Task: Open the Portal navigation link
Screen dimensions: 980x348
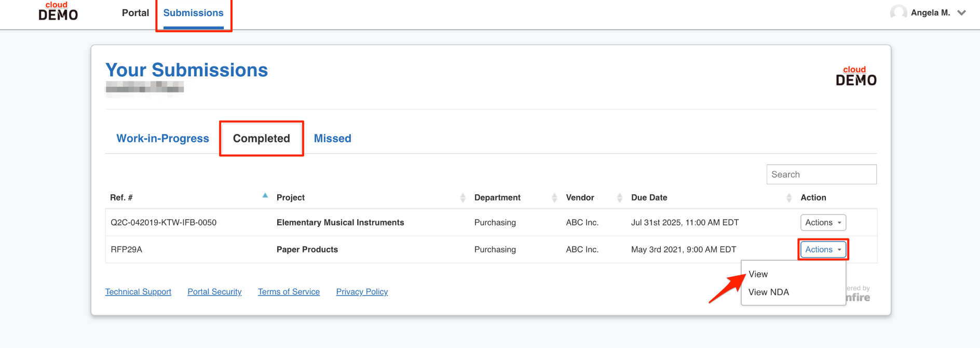Action: click(135, 13)
